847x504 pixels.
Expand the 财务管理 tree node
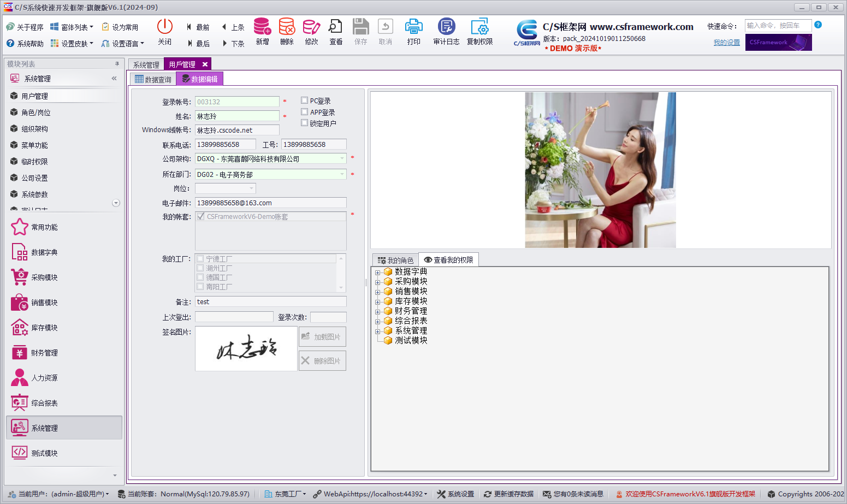tap(377, 311)
